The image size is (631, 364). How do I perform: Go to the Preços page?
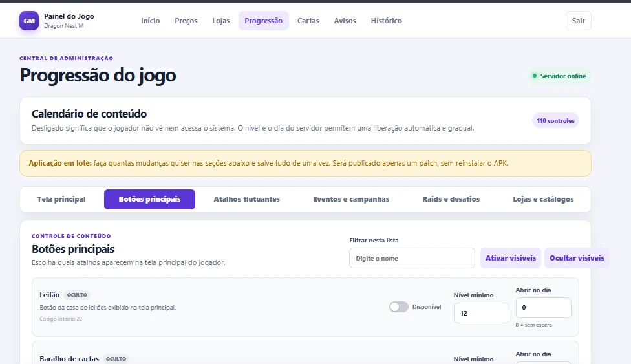click(x=186, y=21)
